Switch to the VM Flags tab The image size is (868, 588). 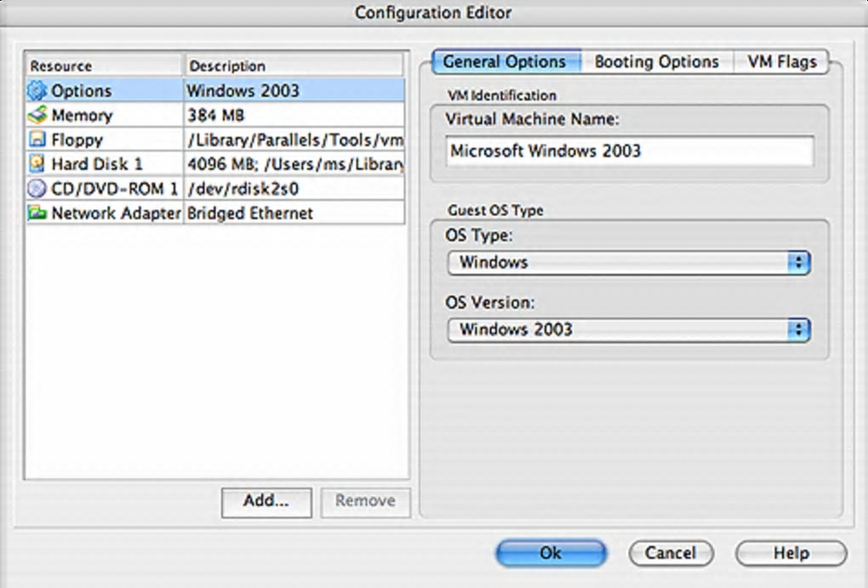pyautogui.click(x=782, y=61)
